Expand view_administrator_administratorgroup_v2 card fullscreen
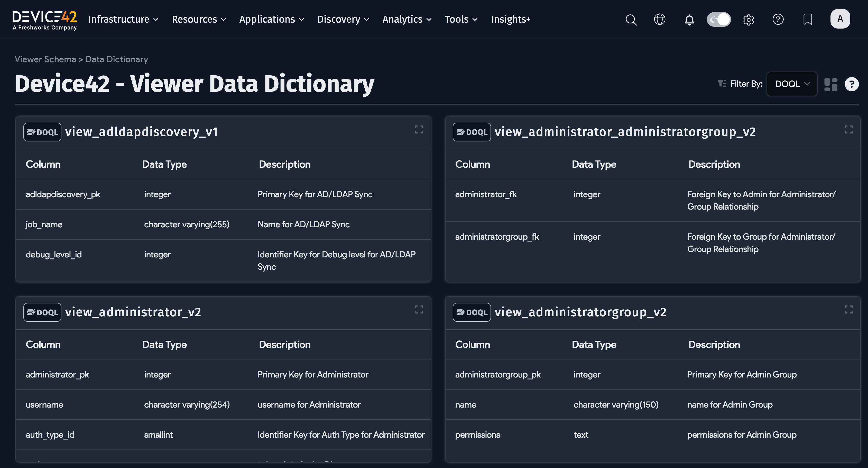This screenshot has height=468, width=868. coord(848,130)
